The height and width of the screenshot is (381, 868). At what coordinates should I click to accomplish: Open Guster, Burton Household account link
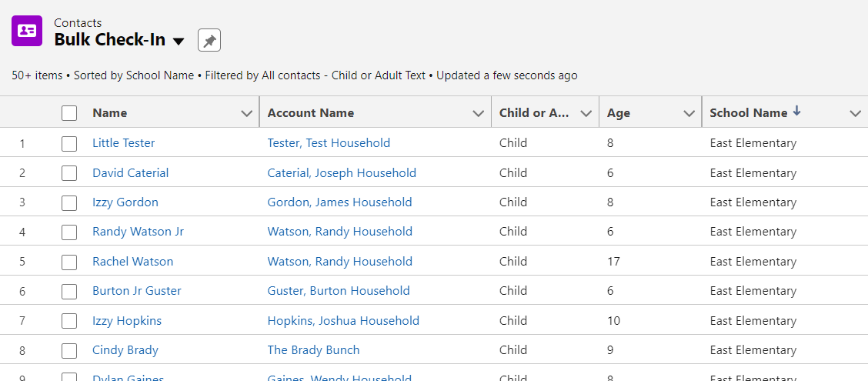pos(339,291)
